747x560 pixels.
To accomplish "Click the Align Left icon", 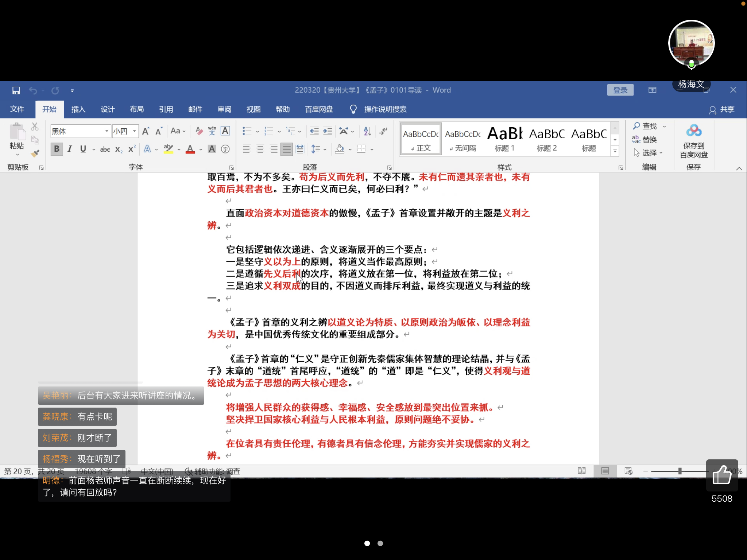I will pyautogui.click(x=247, y=149).
